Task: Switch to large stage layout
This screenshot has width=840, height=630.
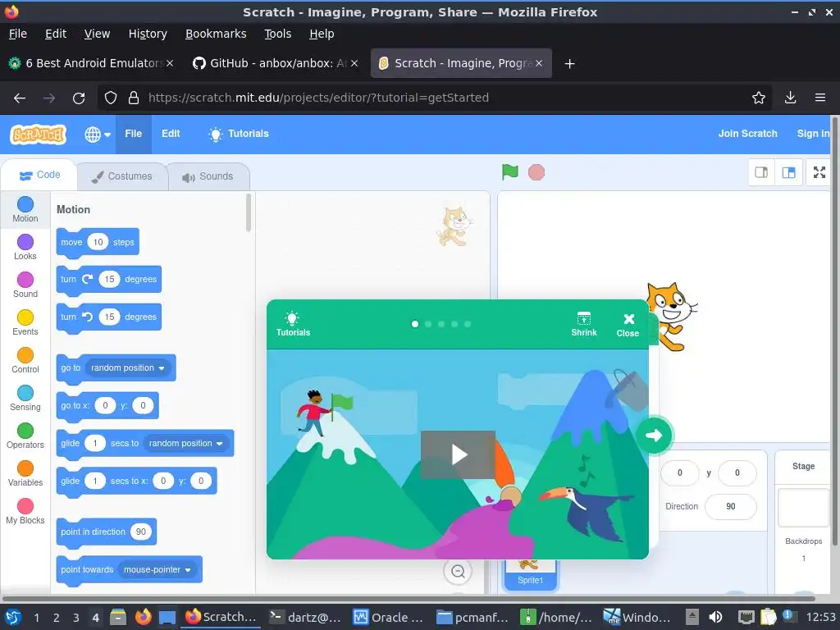Action: 788,172
